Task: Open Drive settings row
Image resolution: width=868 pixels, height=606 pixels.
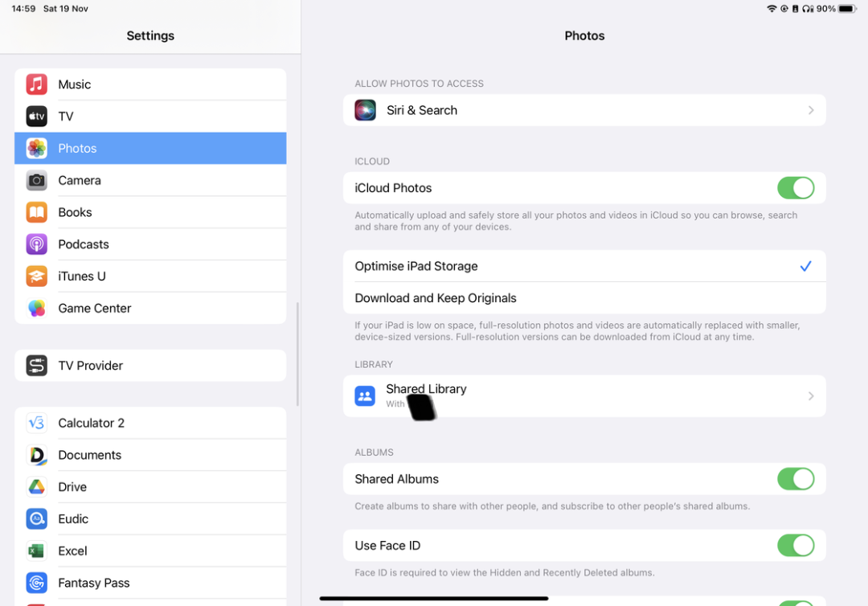Action: pyautogui.click(x=150, y=487)
